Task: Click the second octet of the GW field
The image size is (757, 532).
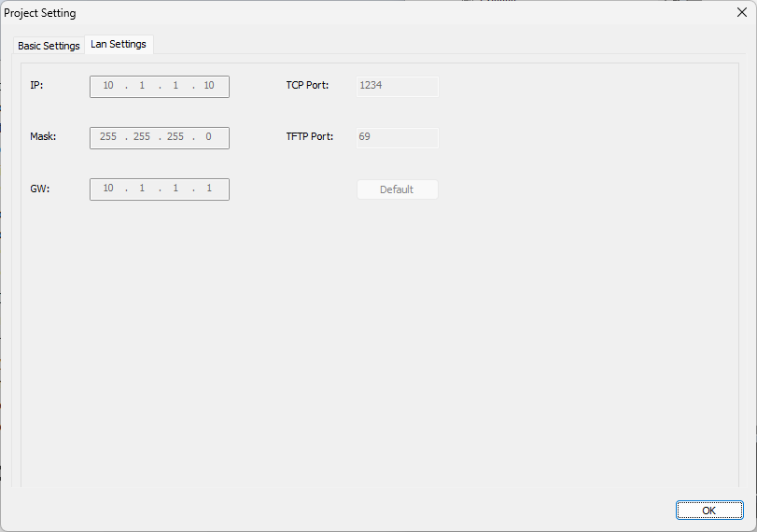Action: (x=142, y=189)
